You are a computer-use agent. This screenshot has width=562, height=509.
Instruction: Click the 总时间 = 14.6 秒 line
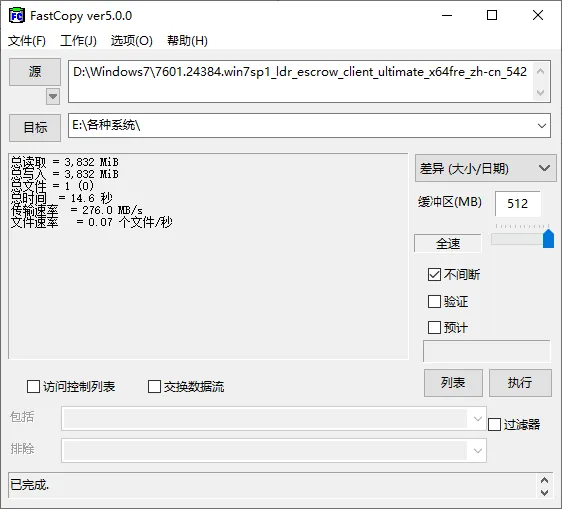click(x=62, y=198)
